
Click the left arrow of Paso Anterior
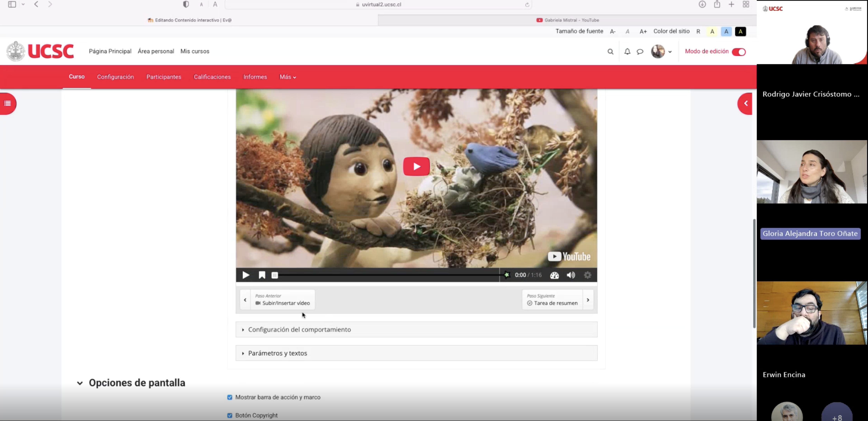point(245,300)
